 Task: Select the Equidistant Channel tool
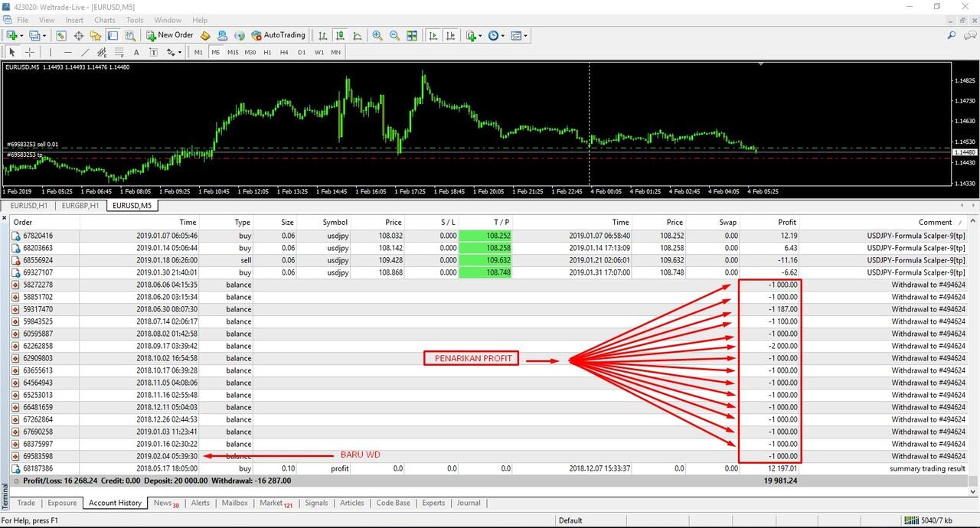pos(102,52)
